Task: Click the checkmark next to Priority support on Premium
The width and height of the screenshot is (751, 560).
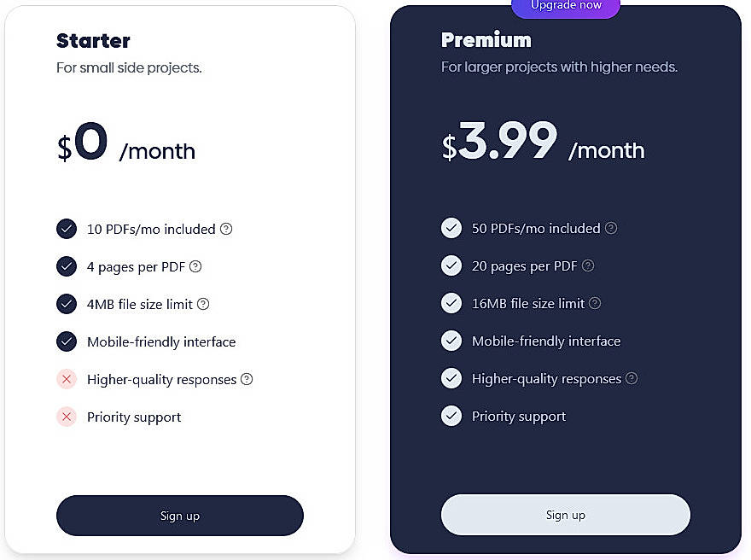Action: coord(451,416)
